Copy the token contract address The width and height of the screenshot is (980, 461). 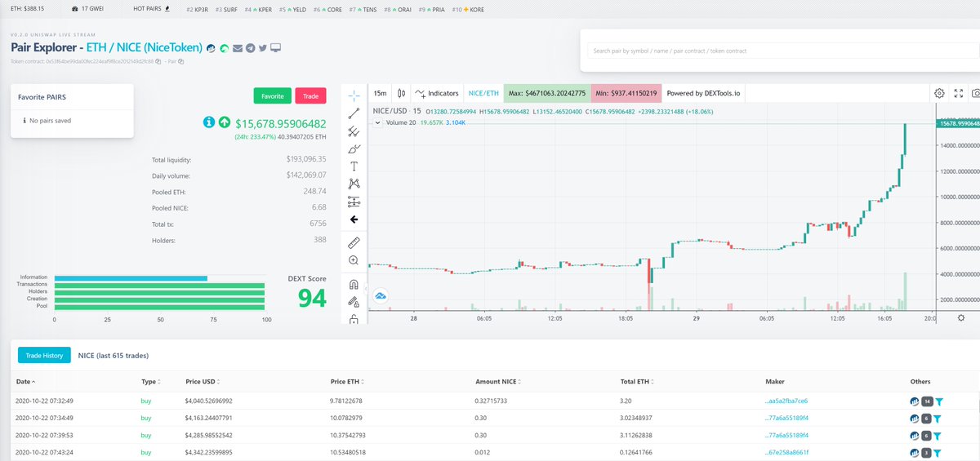tap(158, 61)
